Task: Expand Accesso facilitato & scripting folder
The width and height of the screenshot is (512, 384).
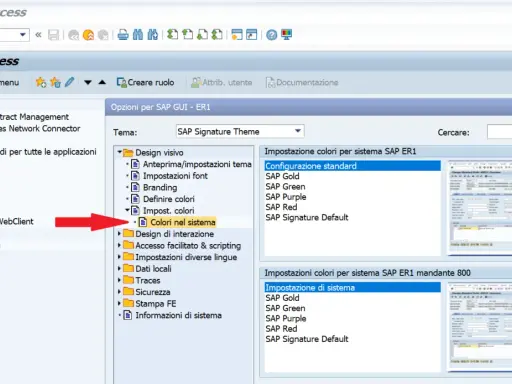Action: 119,246
